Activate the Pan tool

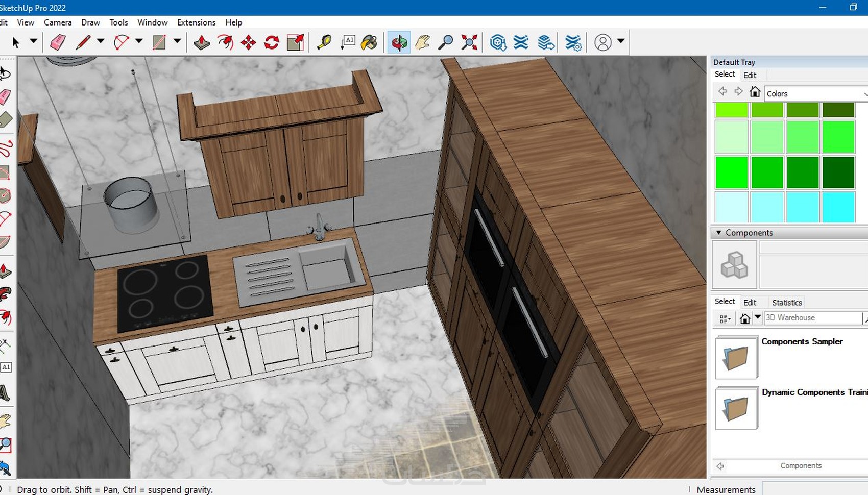click(x=422, y=42)
